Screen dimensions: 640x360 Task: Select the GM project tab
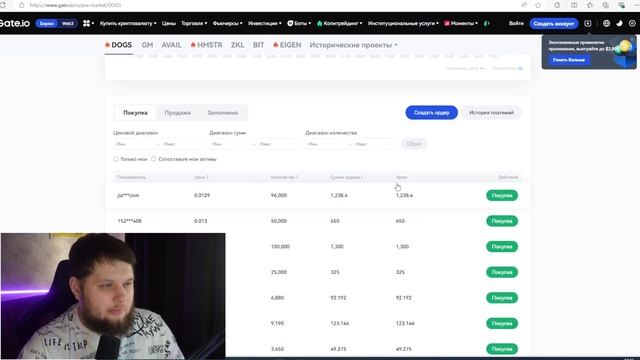point(147,45)
